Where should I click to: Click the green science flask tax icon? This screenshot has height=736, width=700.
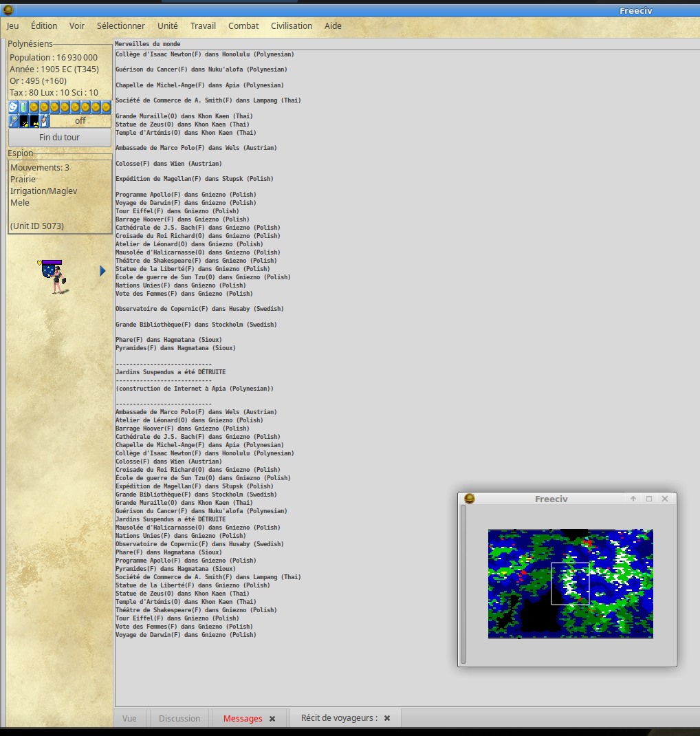pos(23,107)
